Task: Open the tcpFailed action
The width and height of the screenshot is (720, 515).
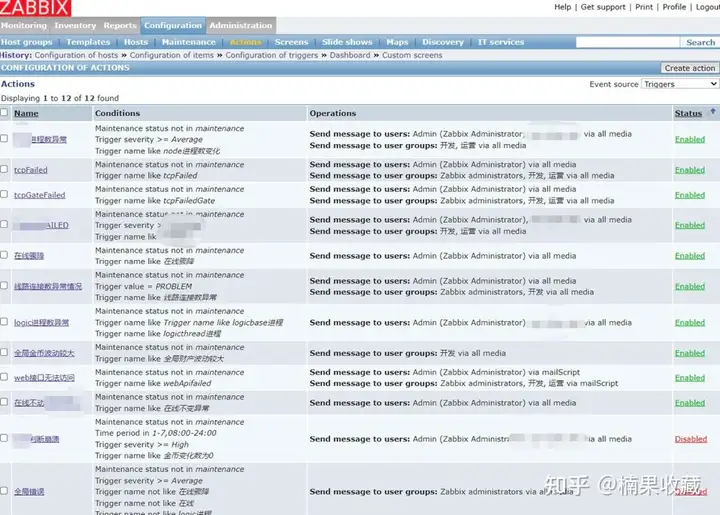Action: click(x=31, y=170)
